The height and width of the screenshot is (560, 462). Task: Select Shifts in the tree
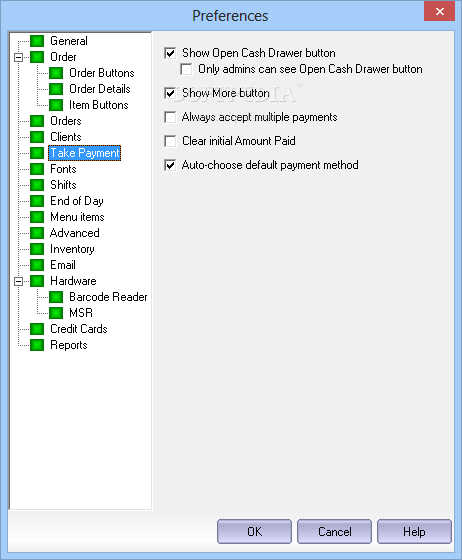(x=63, y=185)
